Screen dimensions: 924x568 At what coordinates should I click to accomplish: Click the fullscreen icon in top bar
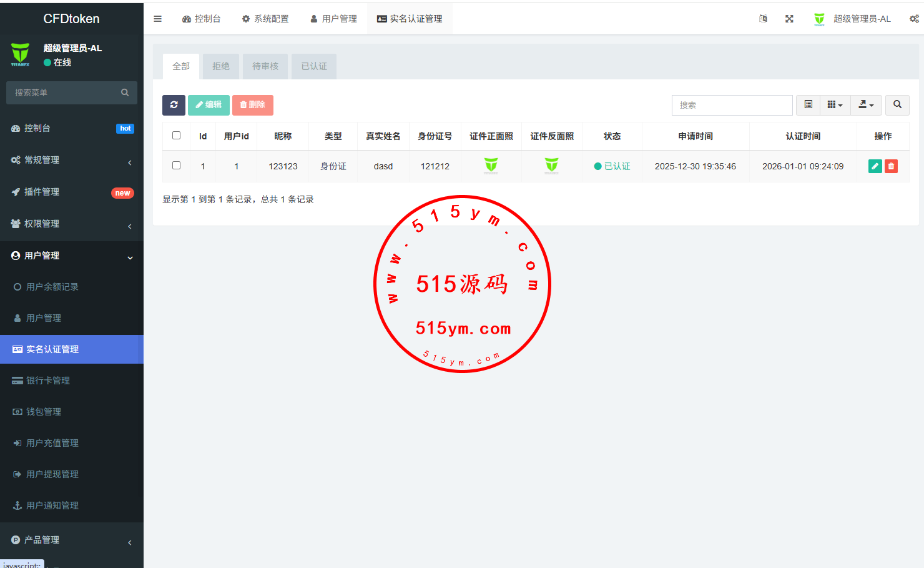[789, 19]
